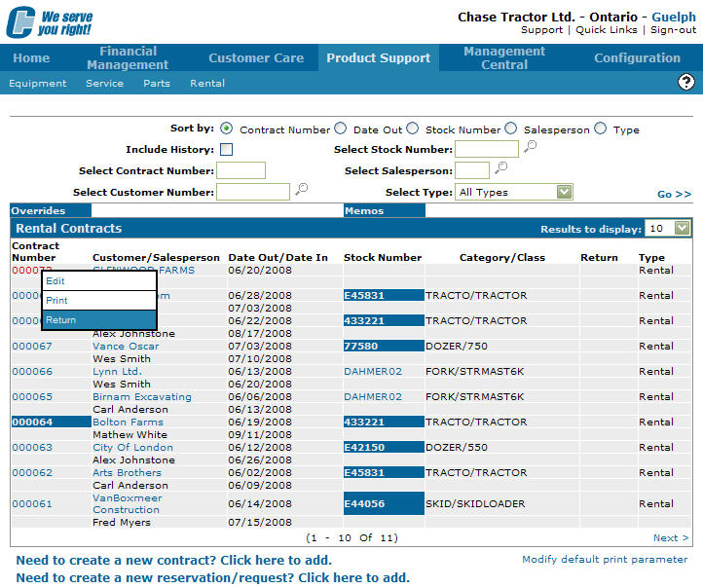Screen dimensions: 703x588
Task: Sort by Contract Number radio button
Action: [227, 129]
